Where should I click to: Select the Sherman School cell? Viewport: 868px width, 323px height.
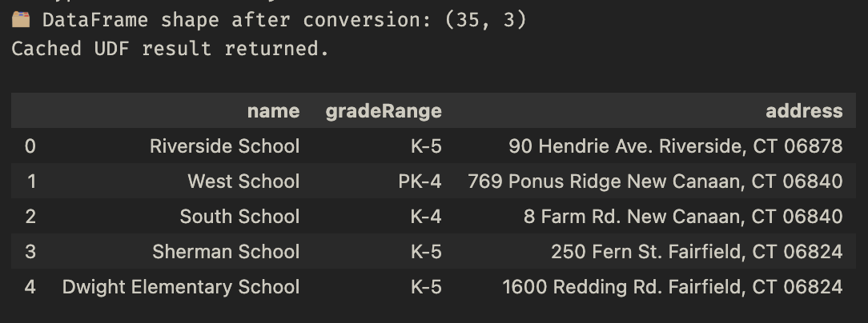click(x=226, y=252)
